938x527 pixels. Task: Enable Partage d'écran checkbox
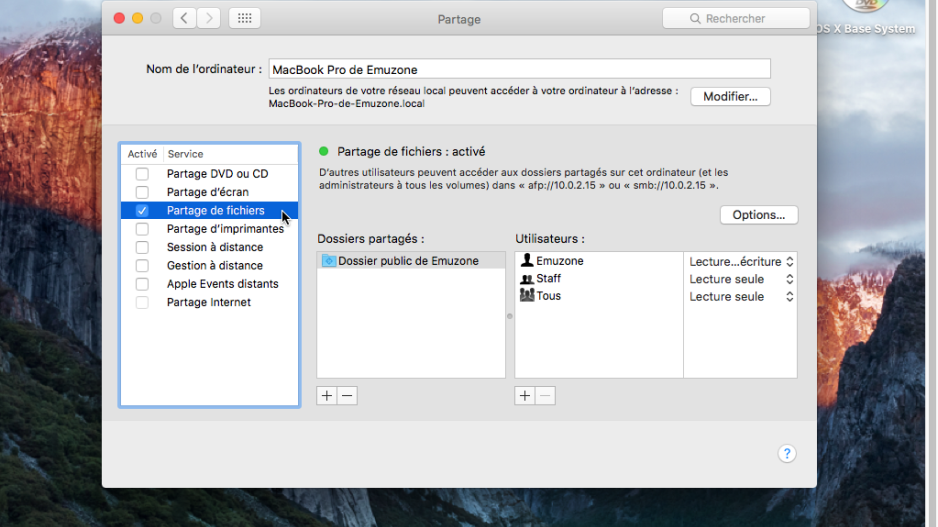pyautogui.click(x=142, y=192)
